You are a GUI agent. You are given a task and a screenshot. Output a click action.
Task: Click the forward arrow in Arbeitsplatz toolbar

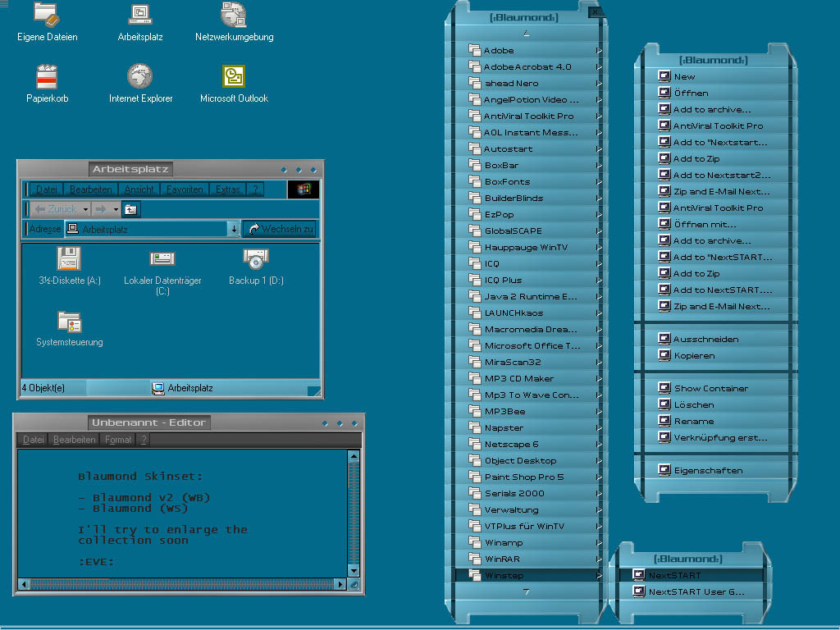click(101, 209)
